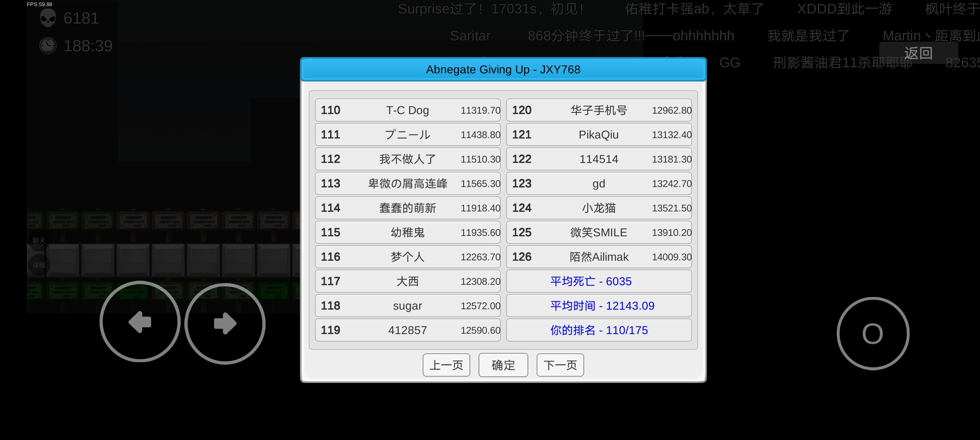
Task: Select rank 124 row 小龙猫
Action: click(599, 208)
